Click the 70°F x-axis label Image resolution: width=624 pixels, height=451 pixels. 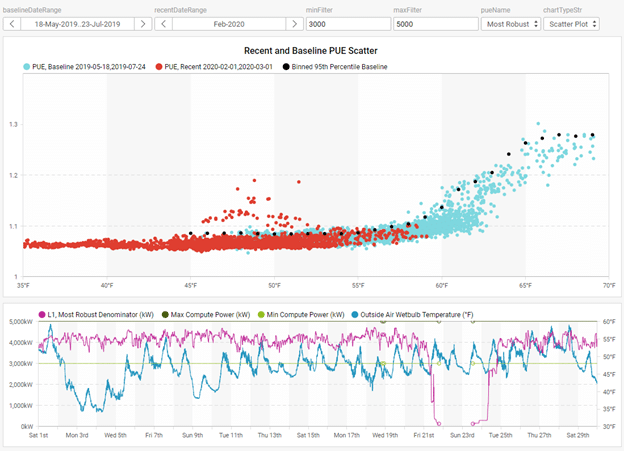pyautogui.click(x=609, y=285)
